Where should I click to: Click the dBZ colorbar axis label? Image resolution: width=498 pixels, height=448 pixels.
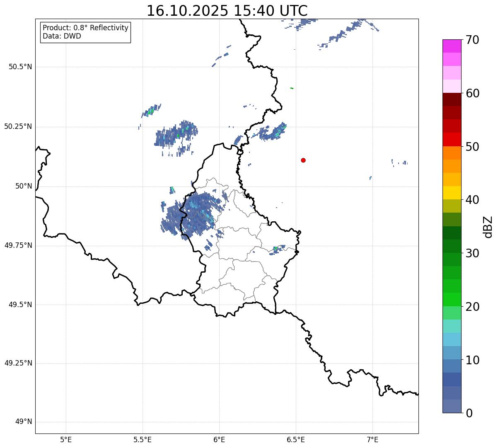coord(488,226)
